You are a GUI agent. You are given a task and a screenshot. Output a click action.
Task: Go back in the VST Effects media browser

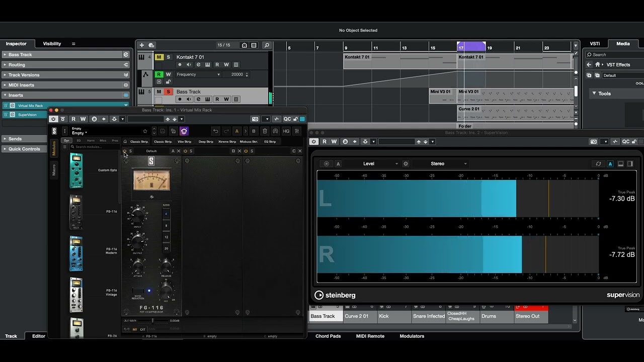pos(589,64)
